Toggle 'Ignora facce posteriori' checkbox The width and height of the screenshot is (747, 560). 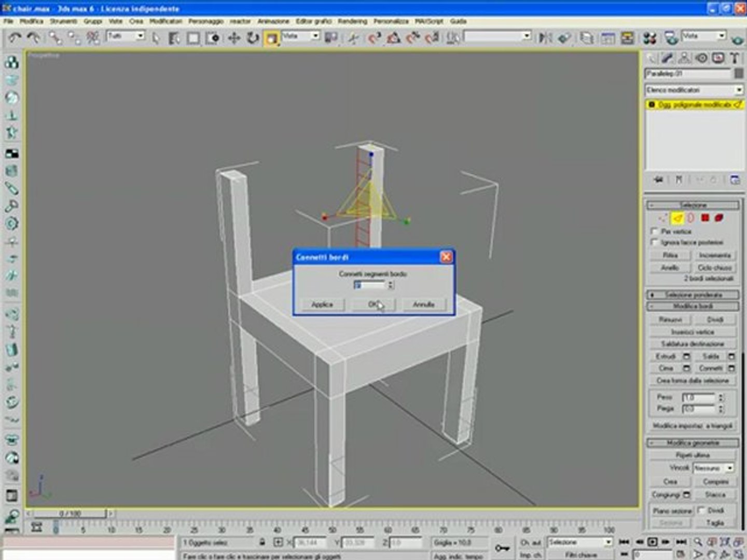pyautogui.click(x=655, y=242)
